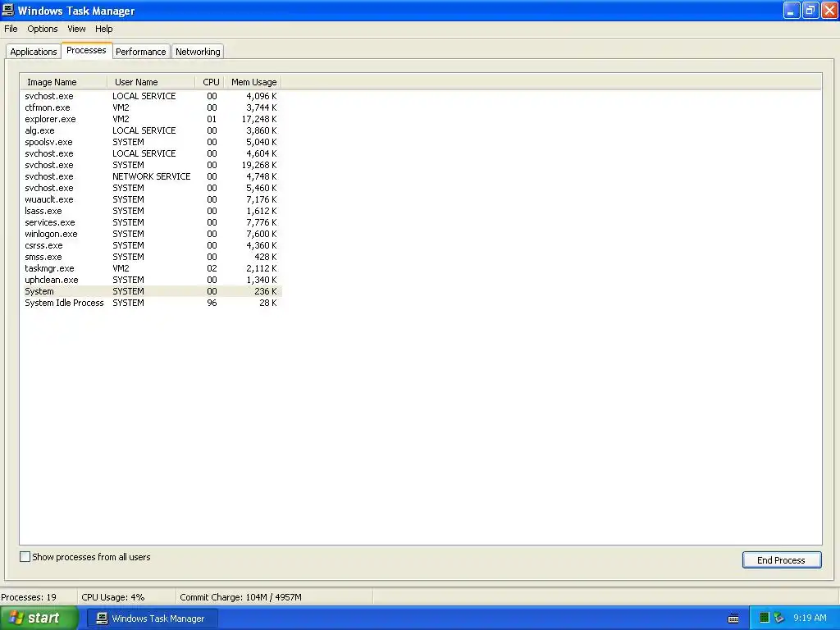Open the View menu
This screenshot has height=630, width=840.
point(76,29)
